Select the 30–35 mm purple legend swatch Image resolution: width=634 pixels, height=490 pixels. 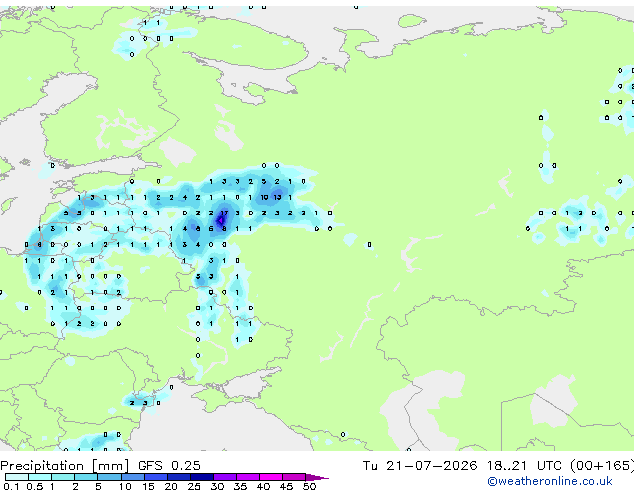point(225,477)
